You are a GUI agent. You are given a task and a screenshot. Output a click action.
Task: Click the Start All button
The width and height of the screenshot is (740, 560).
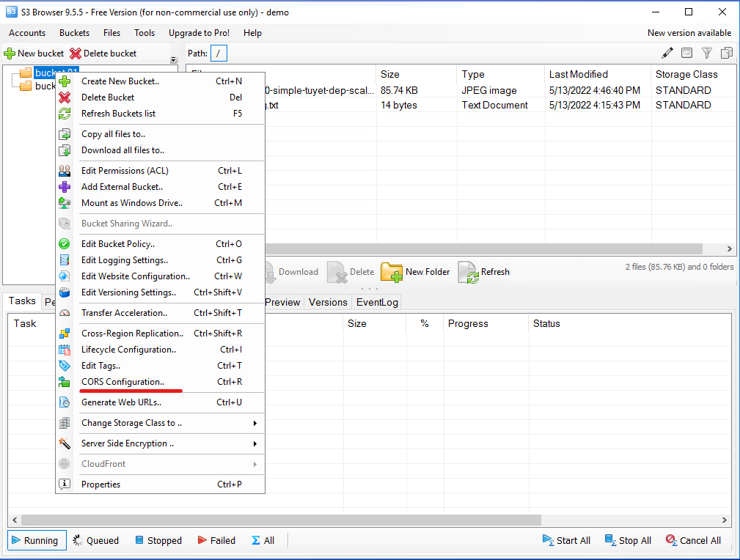click(565, 540)
